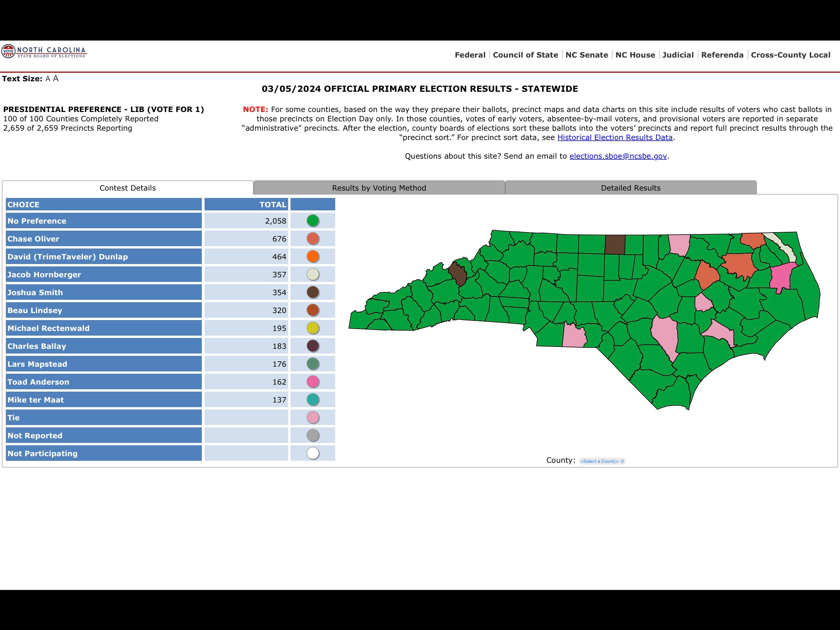
Task: Open the NC Senate menu
Action: (586, 55)
